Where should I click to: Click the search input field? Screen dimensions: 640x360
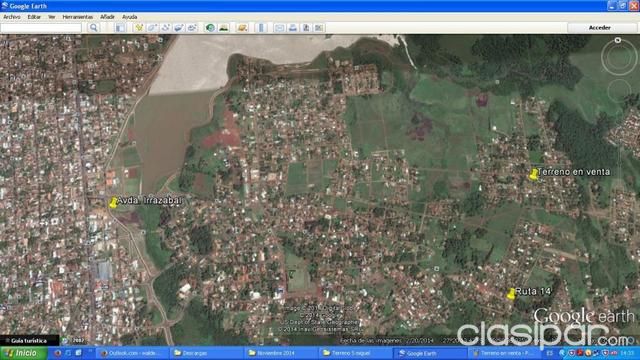pyautogui.click(x=41, y=27)
